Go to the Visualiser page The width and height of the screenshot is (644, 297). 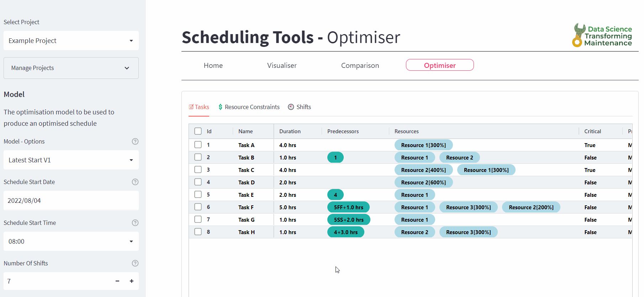tap(282, 65)
